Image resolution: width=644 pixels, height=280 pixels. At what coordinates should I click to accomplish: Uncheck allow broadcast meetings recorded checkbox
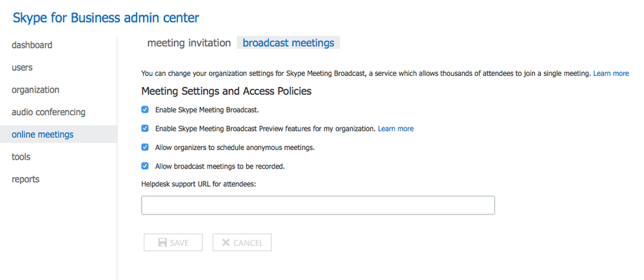pos(145,166)
